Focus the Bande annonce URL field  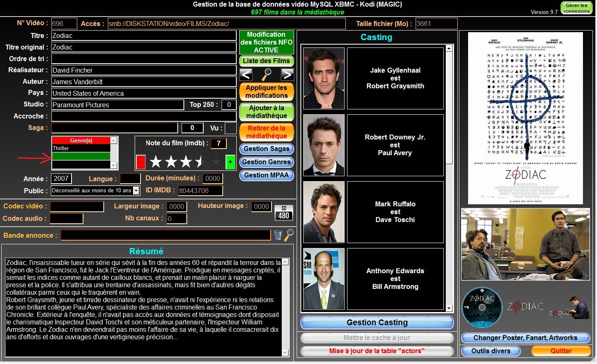[166, 235]
